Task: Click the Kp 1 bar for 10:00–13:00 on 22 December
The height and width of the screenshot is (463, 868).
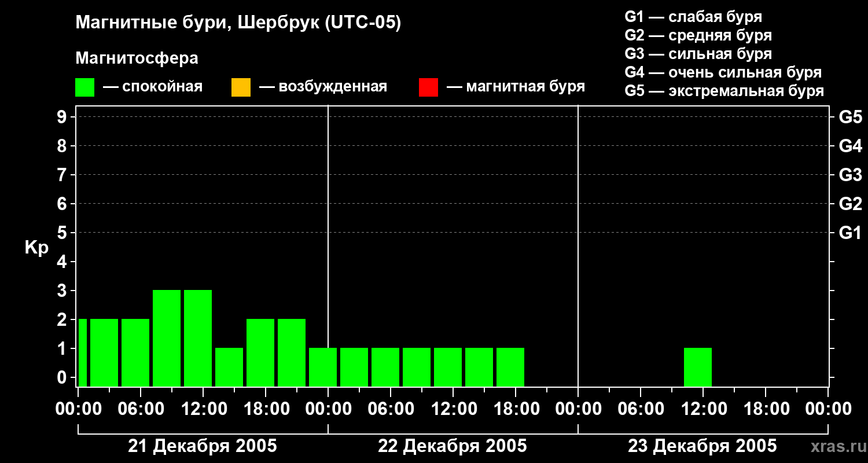Action: pyautogui.click(x=448, y=367)
